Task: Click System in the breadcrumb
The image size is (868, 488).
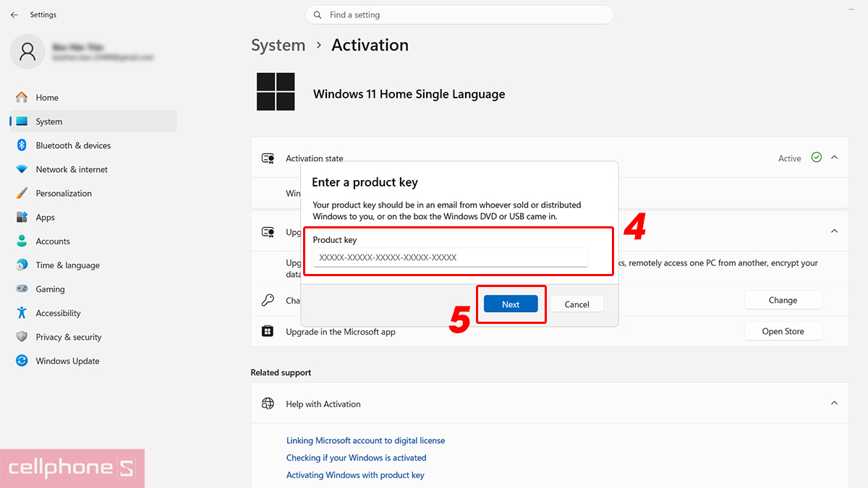Action: pos(278,45)
